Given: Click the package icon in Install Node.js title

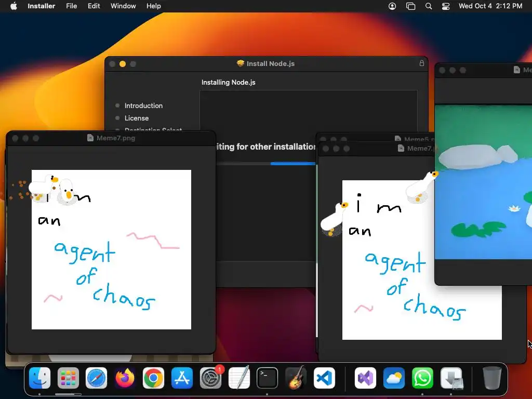Looking at the screenshot, I should pyautogui.click(x=241, y=63).
